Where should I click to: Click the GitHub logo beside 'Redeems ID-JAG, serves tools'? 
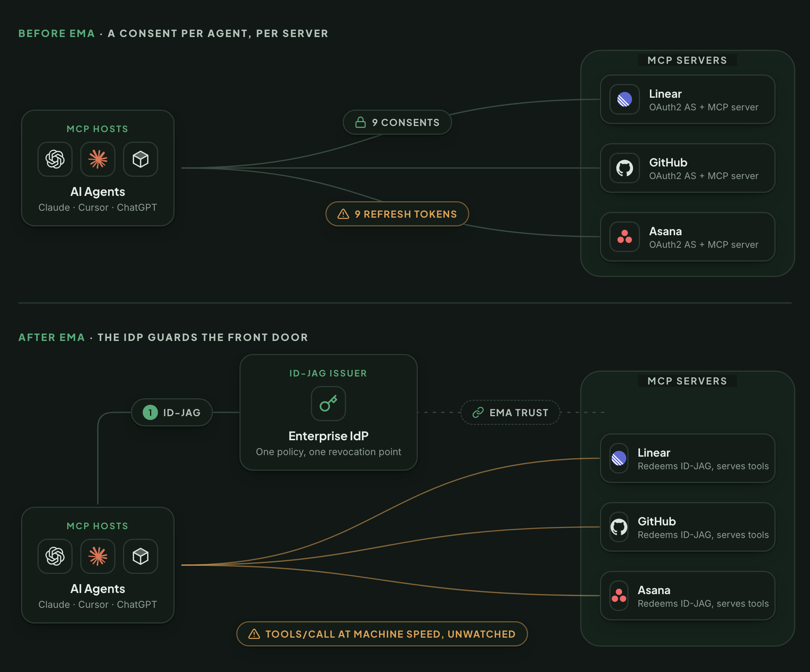pos(619,527)
